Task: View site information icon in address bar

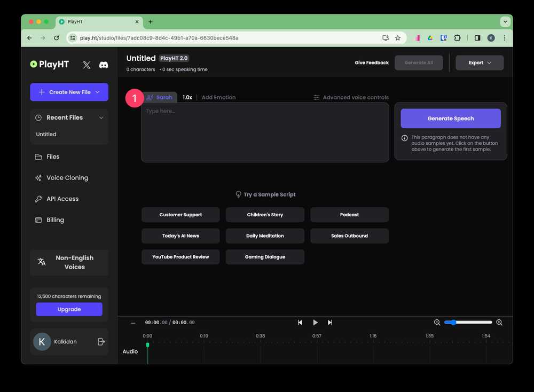Action: click(x=73, y=38)
